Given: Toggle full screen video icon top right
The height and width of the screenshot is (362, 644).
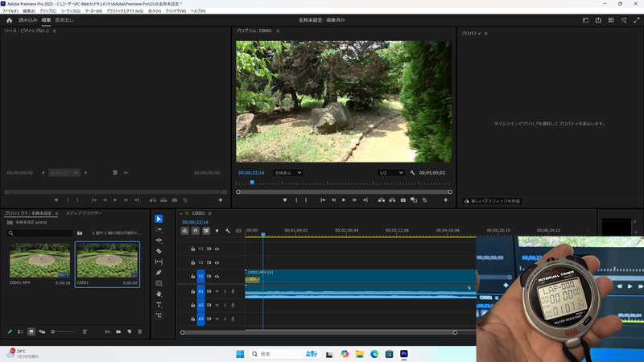Looking at the screenshot, I should point(637,20).
